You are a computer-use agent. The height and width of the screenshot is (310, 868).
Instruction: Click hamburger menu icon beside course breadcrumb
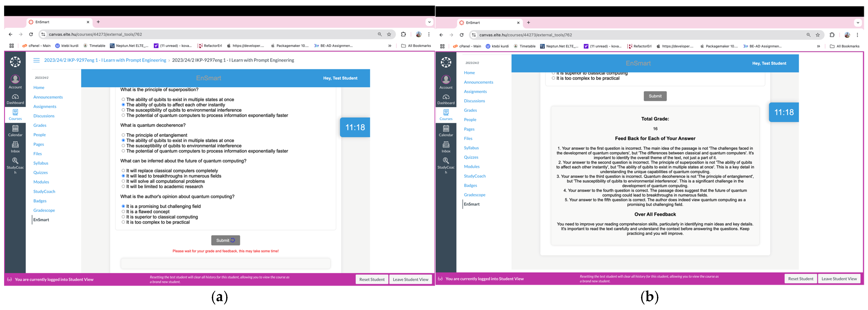pos(36,60)
